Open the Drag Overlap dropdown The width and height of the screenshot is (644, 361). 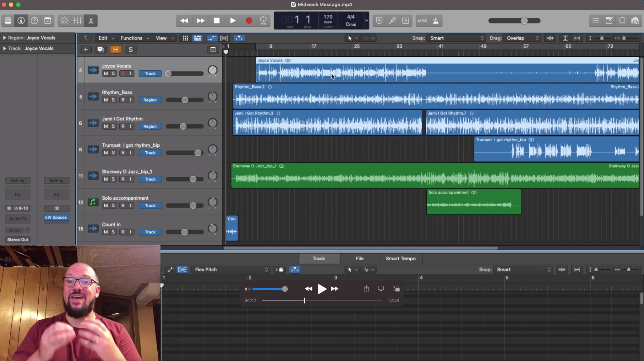point(522,38)
